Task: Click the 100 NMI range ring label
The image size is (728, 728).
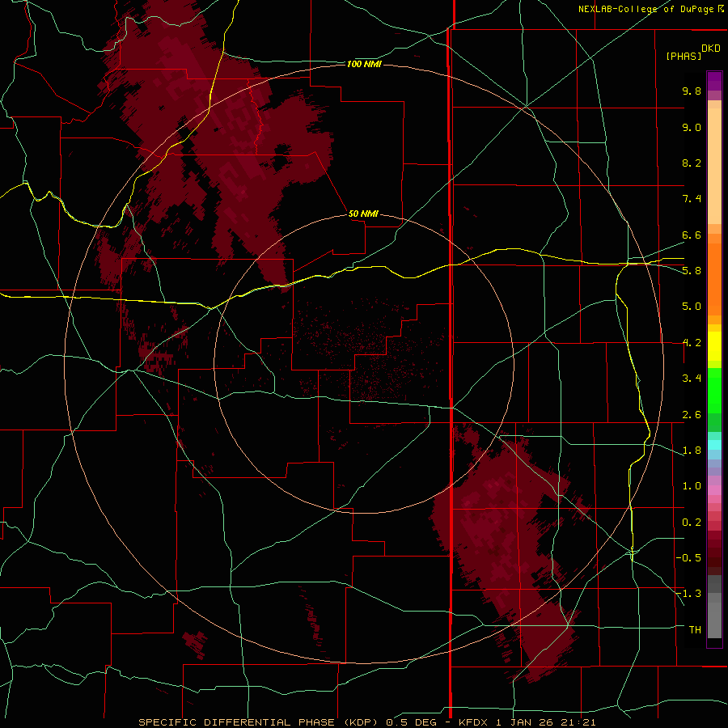Action: coord(364,64)
